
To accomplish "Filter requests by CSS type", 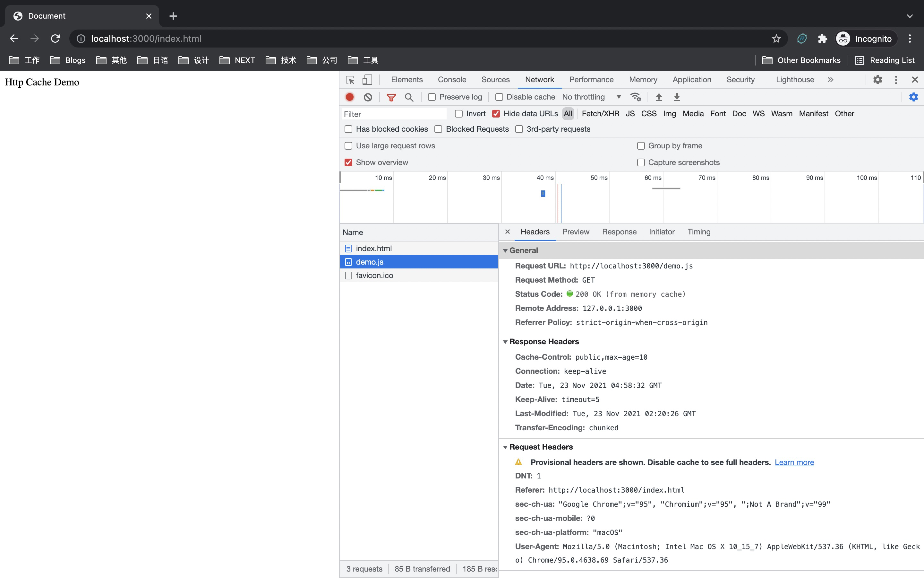I will pos(649,114).
